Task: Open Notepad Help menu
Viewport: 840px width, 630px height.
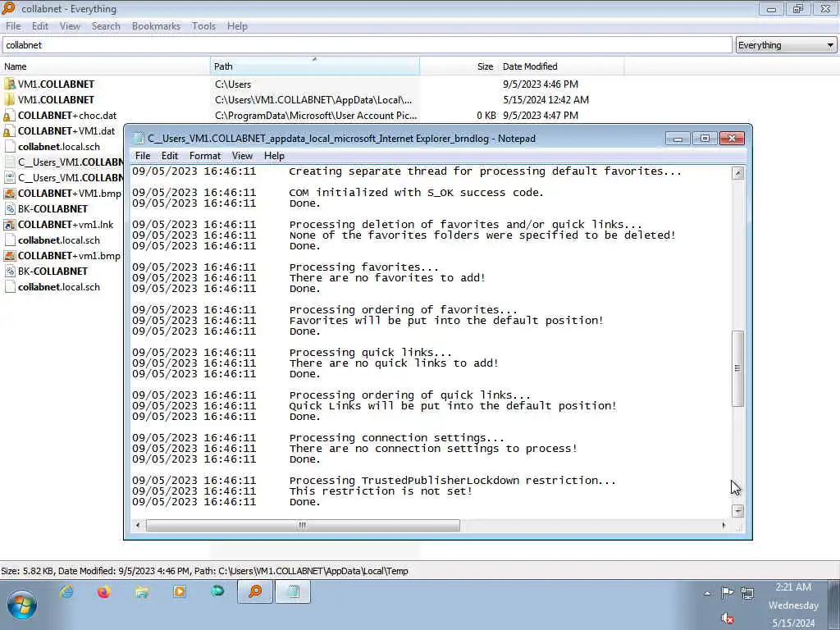Action: [x=274, y=156]
